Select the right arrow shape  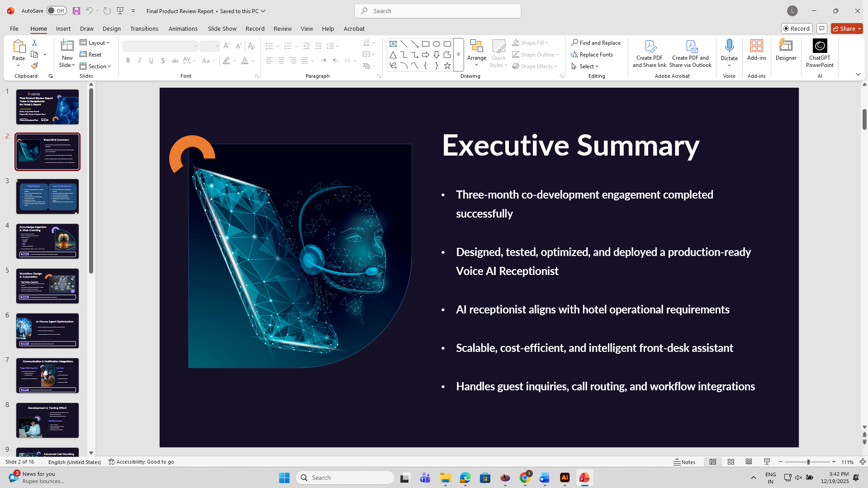(426, 55)
